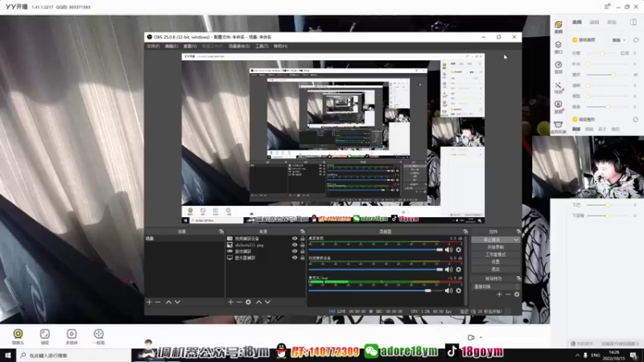Screen dimensions: 644x362
Task: Click the camera source icon in YY bottom bar
Action: point(18,335)
